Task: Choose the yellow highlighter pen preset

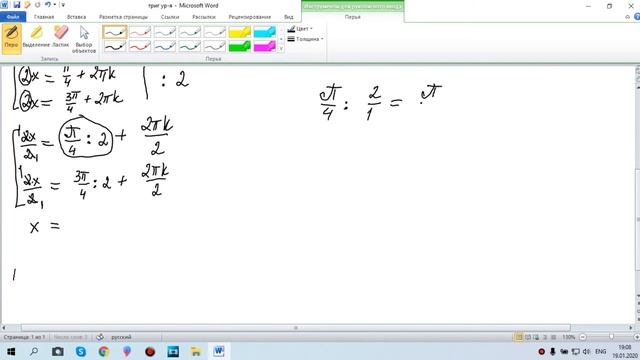Action: click(x=240, y=32)
